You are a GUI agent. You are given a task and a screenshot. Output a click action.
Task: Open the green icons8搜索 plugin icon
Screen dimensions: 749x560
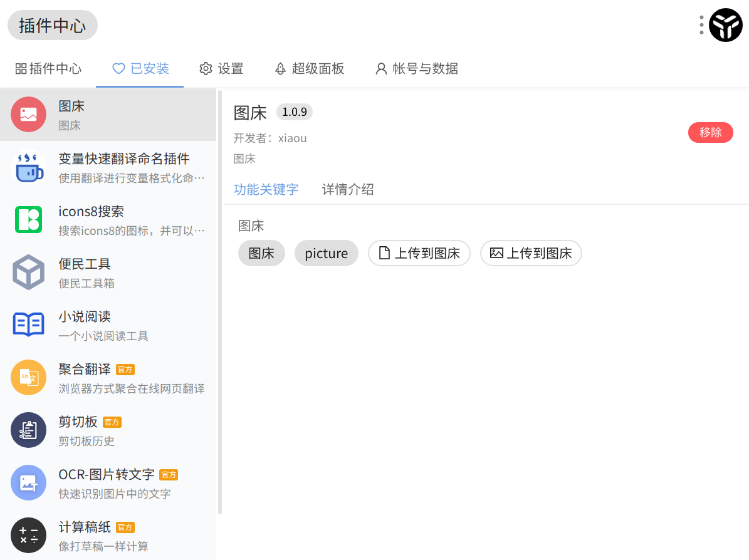29,220
